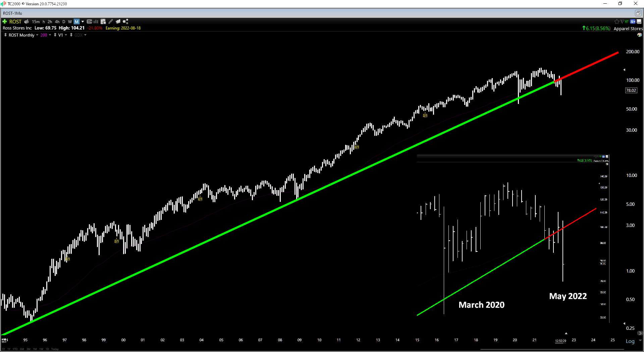Toggle the flag symbol icon
This screenshot has width=644, height=352.
[x=622, y=21]
